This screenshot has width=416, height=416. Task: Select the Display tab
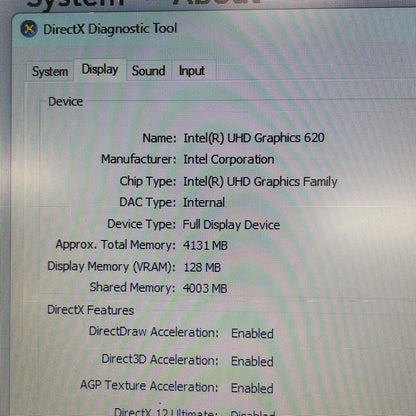click(100, 70)
